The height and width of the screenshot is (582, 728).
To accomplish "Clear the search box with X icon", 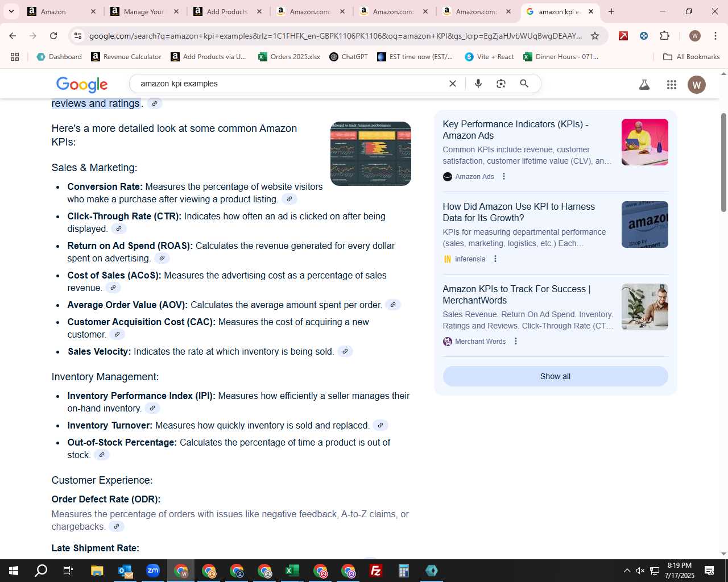I will point(453,84).
